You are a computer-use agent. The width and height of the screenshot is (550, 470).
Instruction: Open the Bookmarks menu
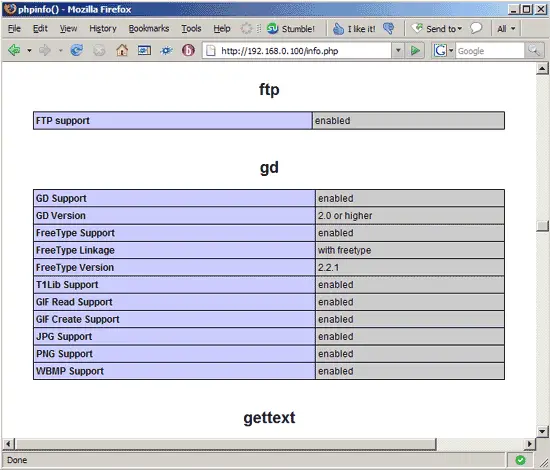149,28
